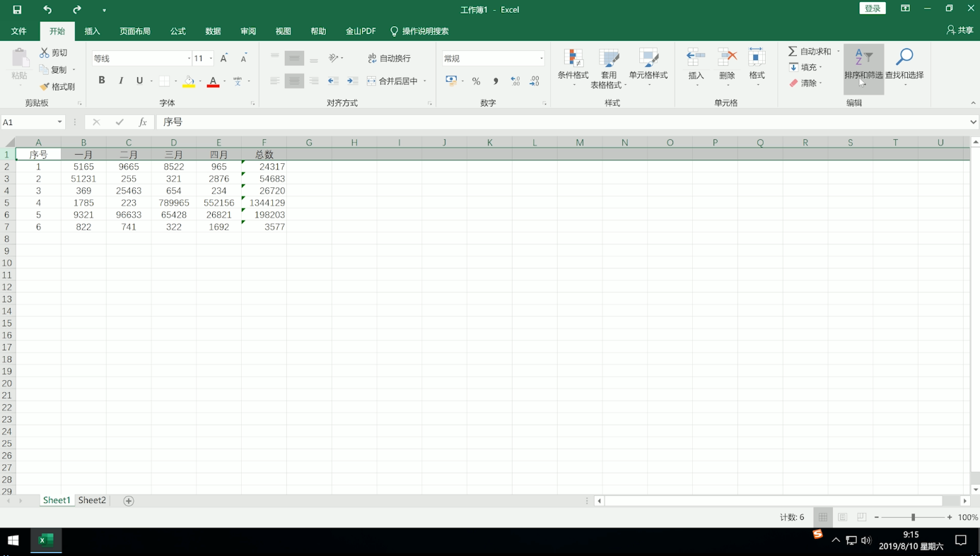Open Cell Styles 单元格样式

[x=648, y=68]
